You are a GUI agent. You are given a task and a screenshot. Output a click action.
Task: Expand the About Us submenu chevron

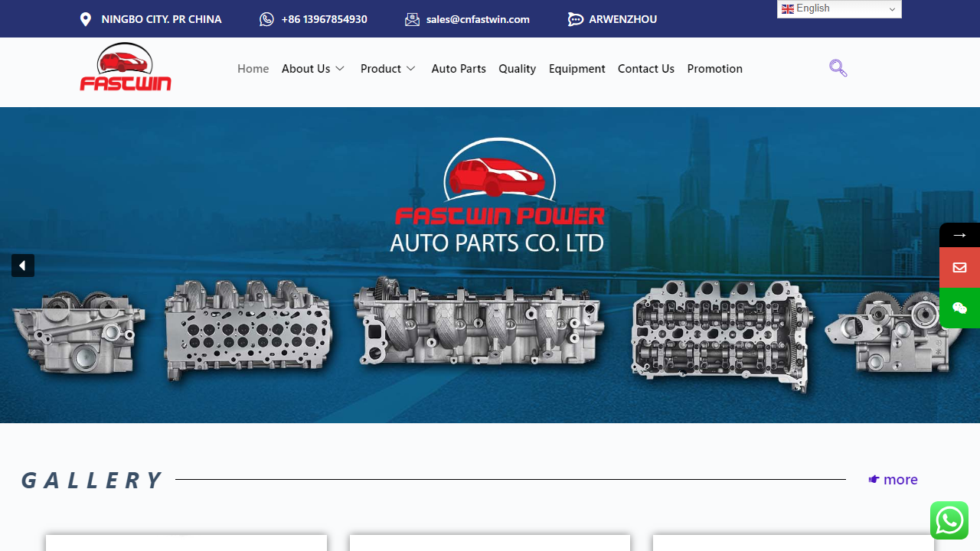pos(340,69)
